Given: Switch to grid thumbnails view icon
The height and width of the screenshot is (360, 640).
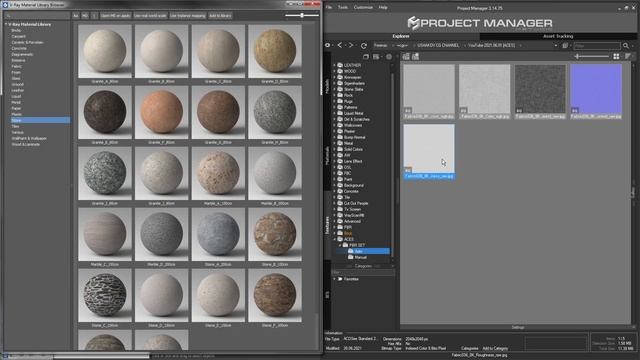Looking at the screenshot, I should pos(616,56).
